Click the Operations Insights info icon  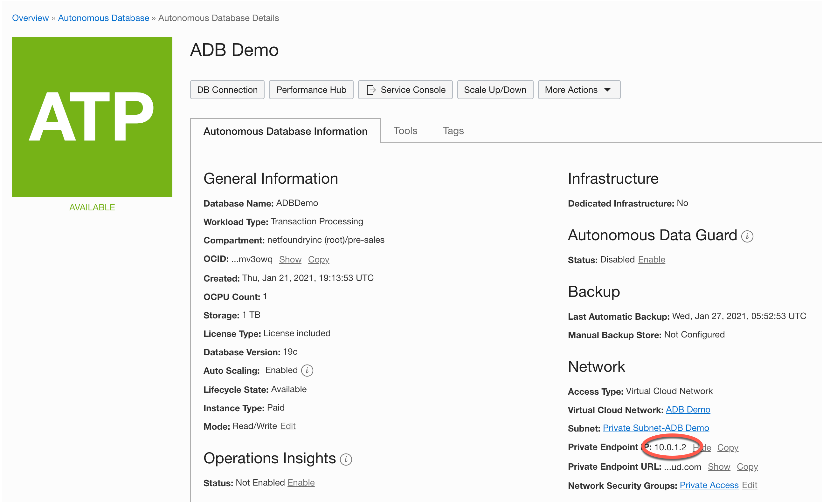pos(346,460)
